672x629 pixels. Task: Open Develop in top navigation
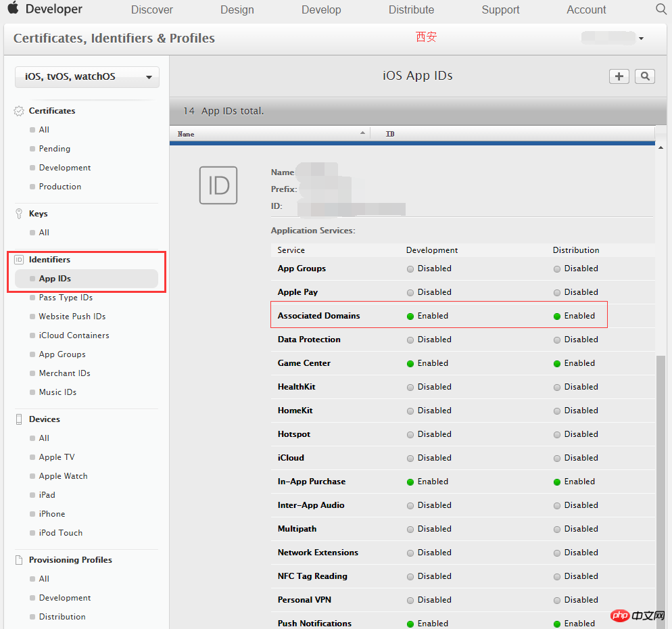click(x=321, y=9)
